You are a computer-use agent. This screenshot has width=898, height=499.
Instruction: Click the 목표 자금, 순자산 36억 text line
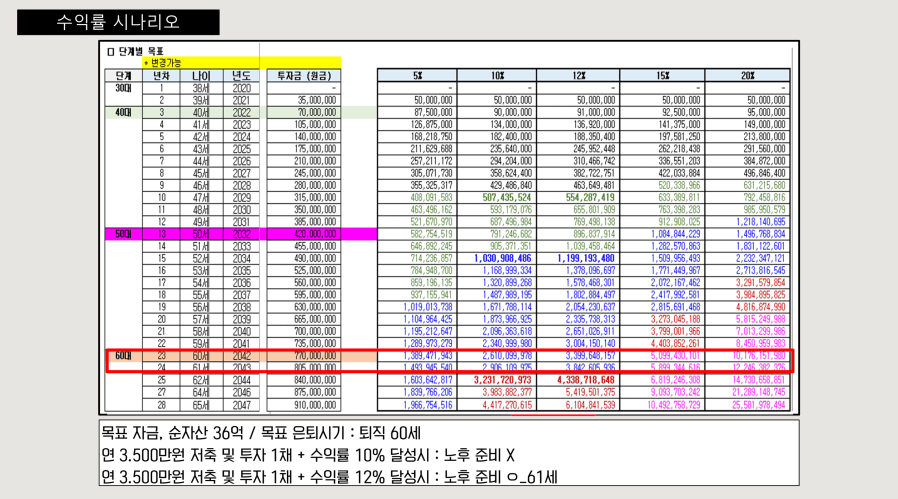(x=261, y=434)
